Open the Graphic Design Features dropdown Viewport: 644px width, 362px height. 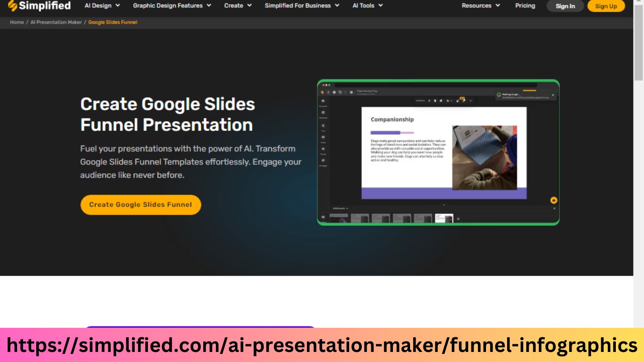coord(172,6)
